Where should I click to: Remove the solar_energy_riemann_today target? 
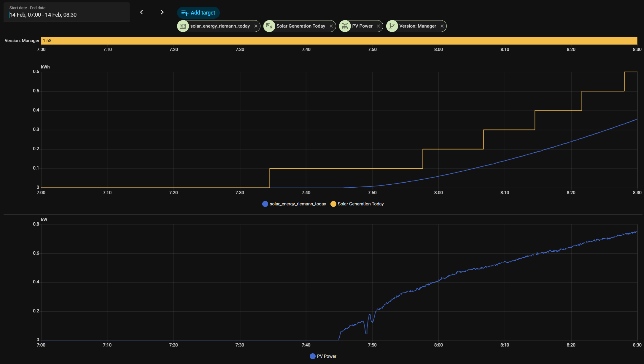click(256, 26)
